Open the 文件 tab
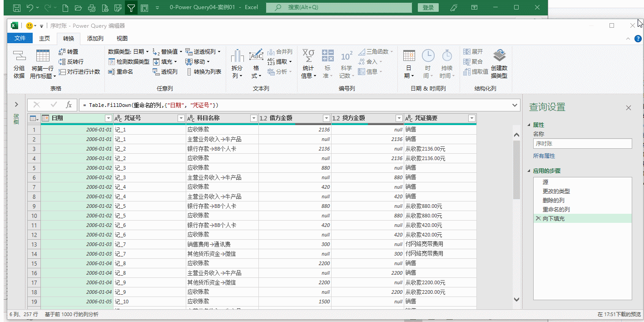Screen dimensions: 644x322 pos(20,39)
